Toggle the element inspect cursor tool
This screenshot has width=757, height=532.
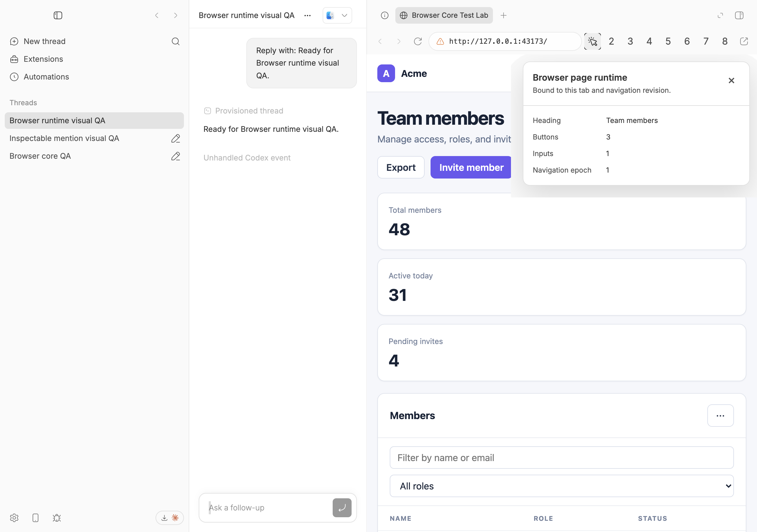(x=592, y=41)
